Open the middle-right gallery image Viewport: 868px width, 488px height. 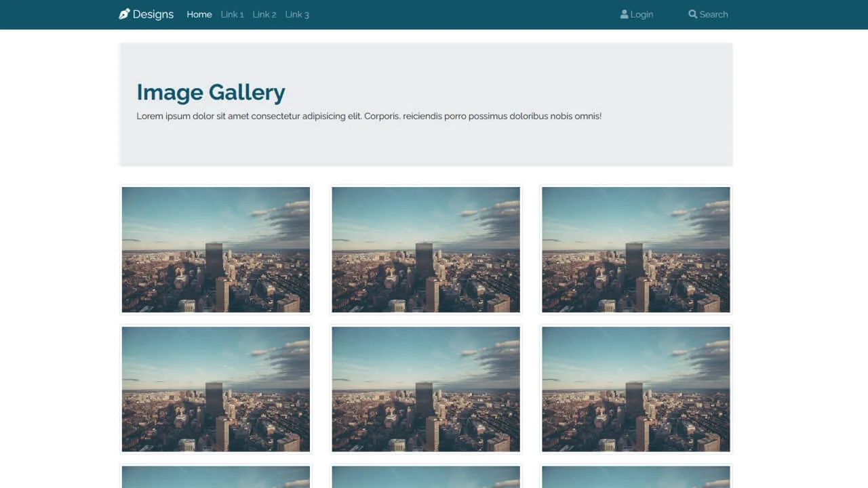point(635,389)
